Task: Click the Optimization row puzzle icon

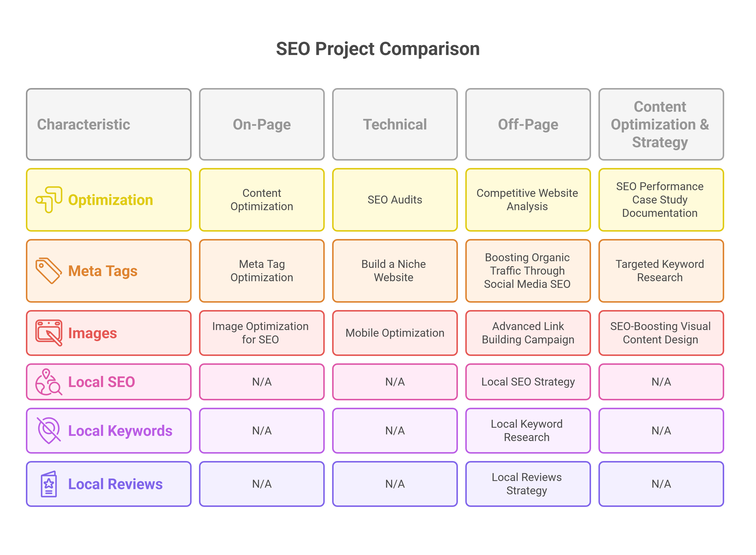Action: (x=49, y=200)
